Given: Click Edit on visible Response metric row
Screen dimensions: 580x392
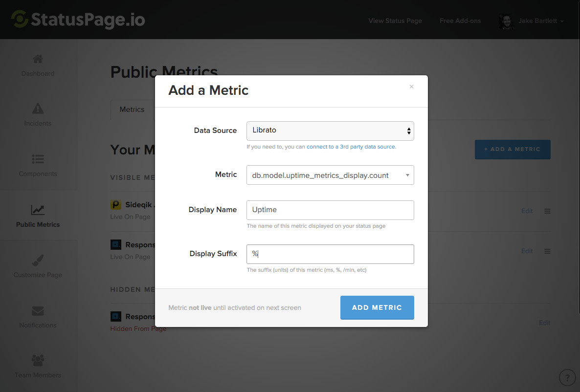Looking at the screenshot, I should coord(527,251).
